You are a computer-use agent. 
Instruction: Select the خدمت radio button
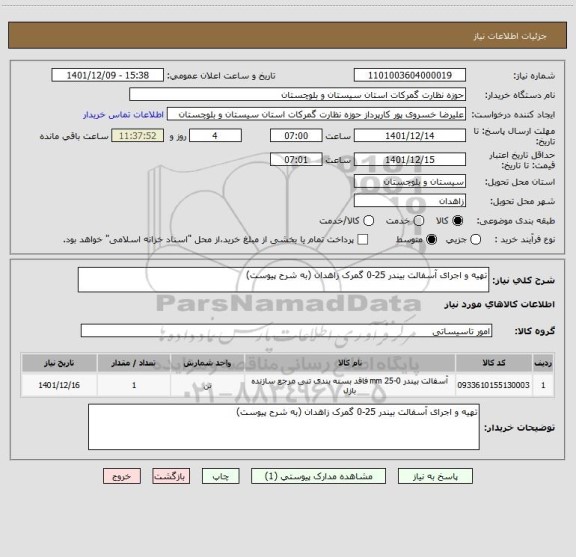pyautogui.click(x=419, y=221)
